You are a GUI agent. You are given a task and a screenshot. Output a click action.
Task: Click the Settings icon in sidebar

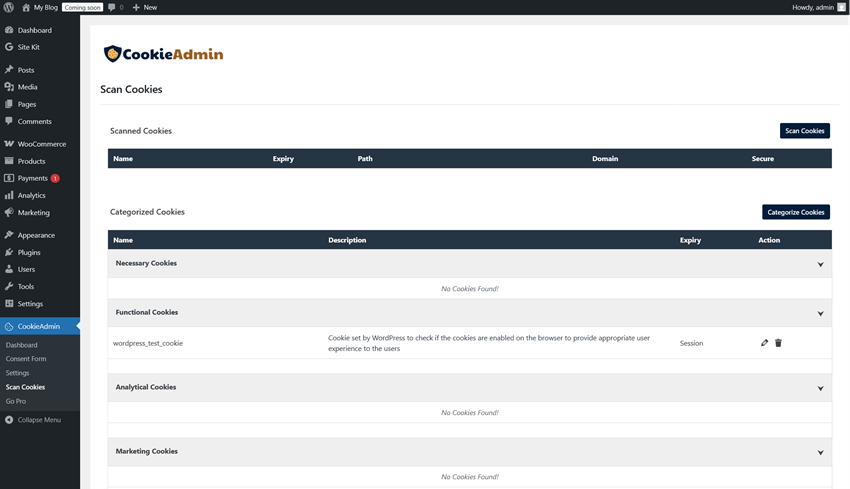point(9,304)
